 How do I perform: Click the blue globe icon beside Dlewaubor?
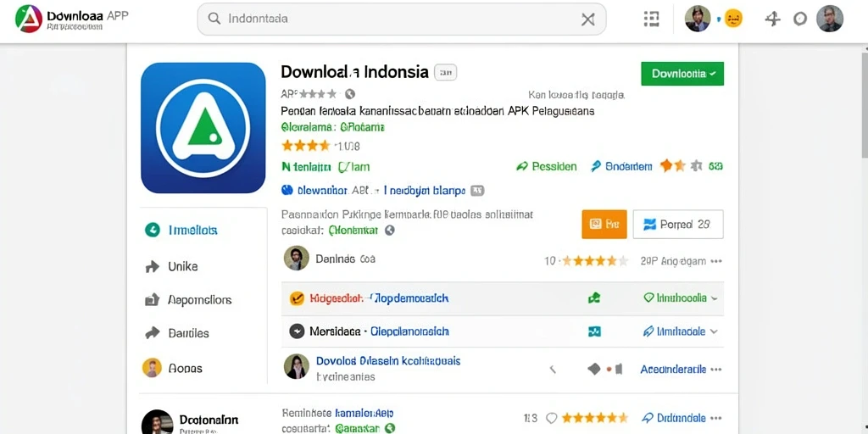[287, 191]
